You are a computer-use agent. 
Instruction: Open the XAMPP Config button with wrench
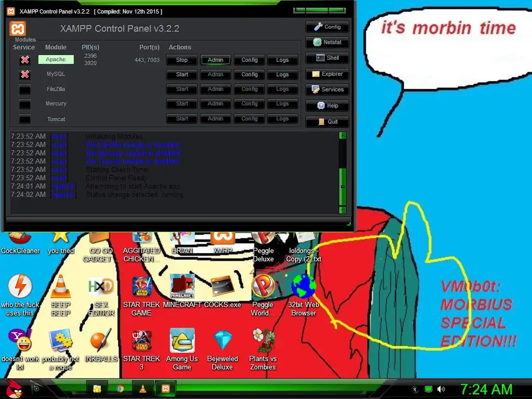pyautogui.click(x=327, y=27)
